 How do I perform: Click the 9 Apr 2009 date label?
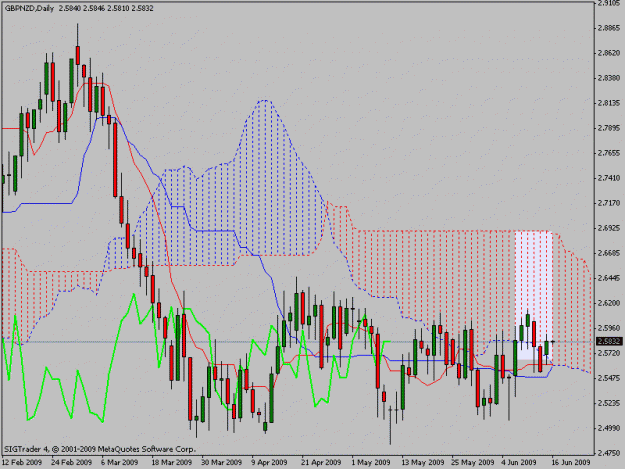coord(269,462)
